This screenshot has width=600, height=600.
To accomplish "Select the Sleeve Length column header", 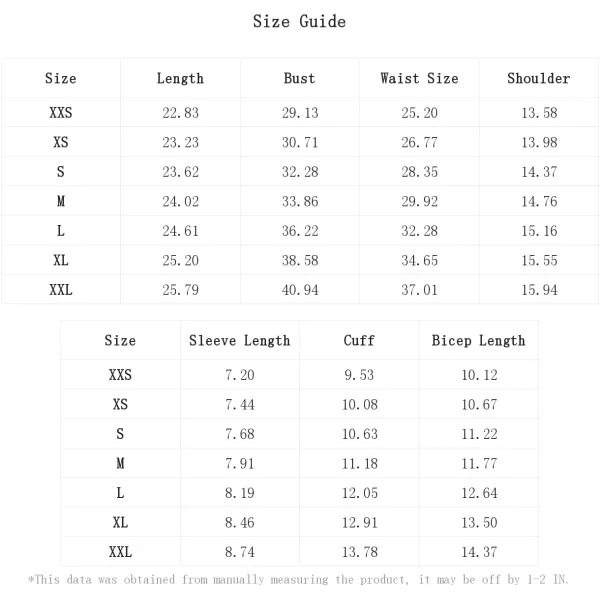I will click(239, 341).
